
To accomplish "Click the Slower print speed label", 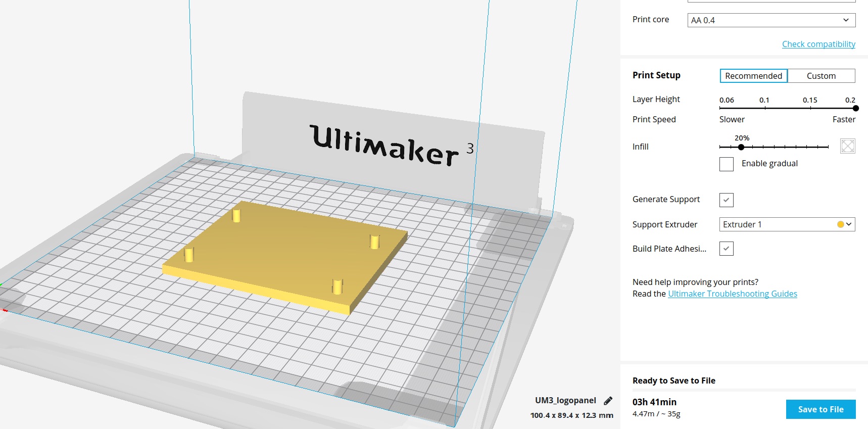I will coord(732,119).
